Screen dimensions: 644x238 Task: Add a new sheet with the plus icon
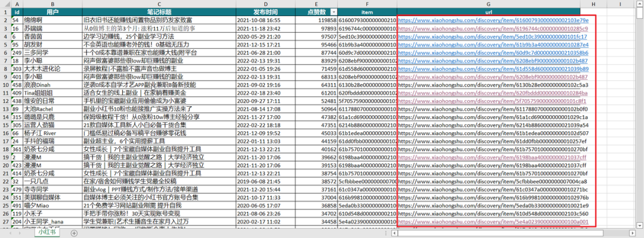[x=74, y=233]
